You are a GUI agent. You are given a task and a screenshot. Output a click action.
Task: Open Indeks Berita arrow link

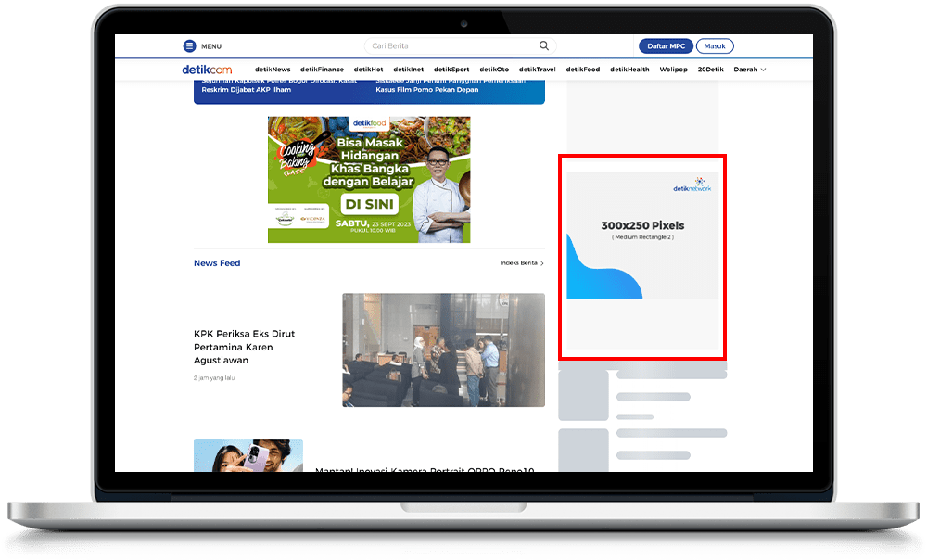[522, 263]
